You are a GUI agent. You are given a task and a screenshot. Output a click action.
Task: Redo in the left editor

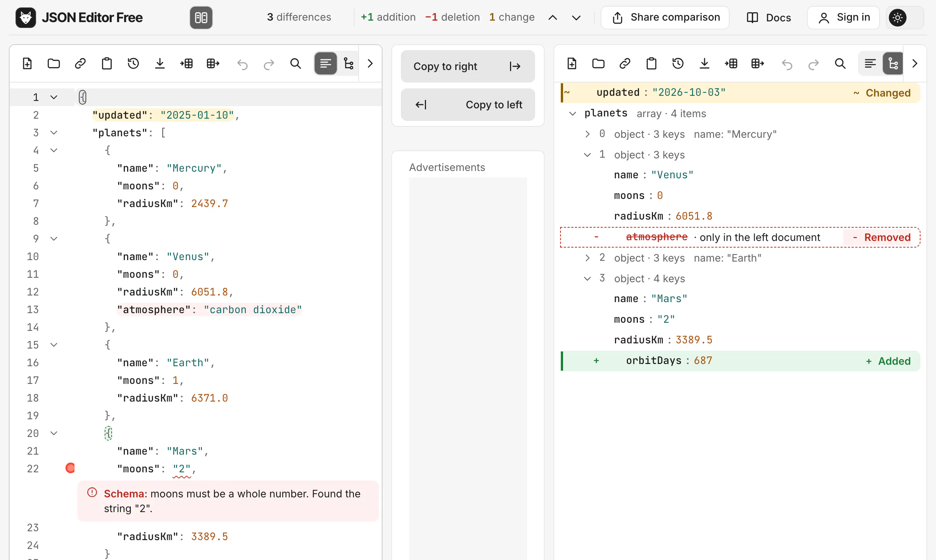click(x=269, y=64)
